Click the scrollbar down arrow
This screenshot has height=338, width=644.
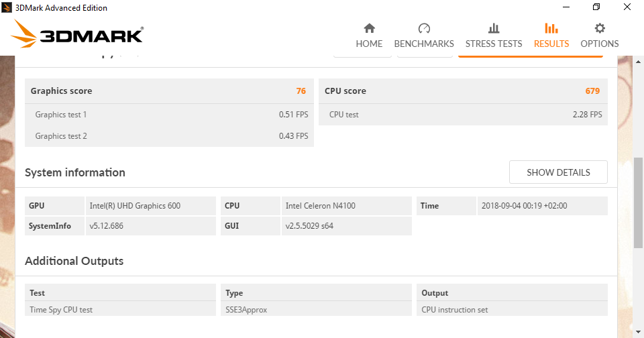tap(638, 332)
